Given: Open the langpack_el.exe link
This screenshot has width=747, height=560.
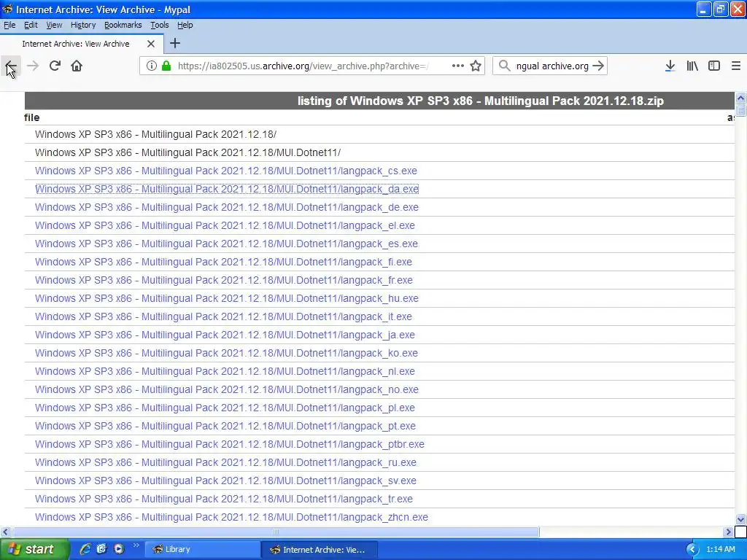Looking at the screenshot, I should 225,225.
